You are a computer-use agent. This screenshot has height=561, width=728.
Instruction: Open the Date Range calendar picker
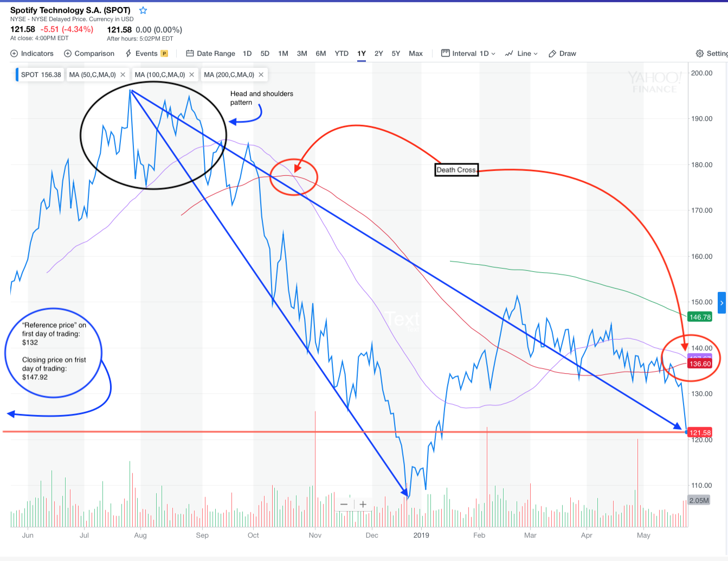pos(211,53)
